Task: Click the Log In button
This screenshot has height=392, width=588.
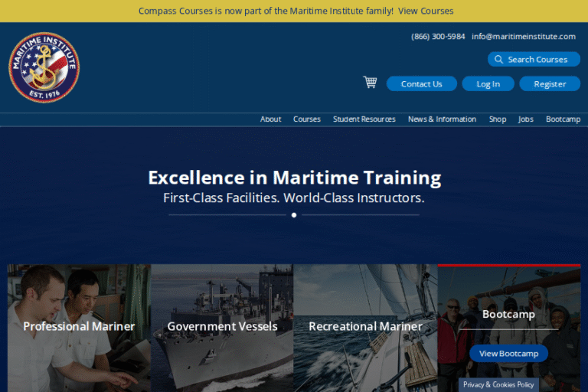Action: click(488, 83)
